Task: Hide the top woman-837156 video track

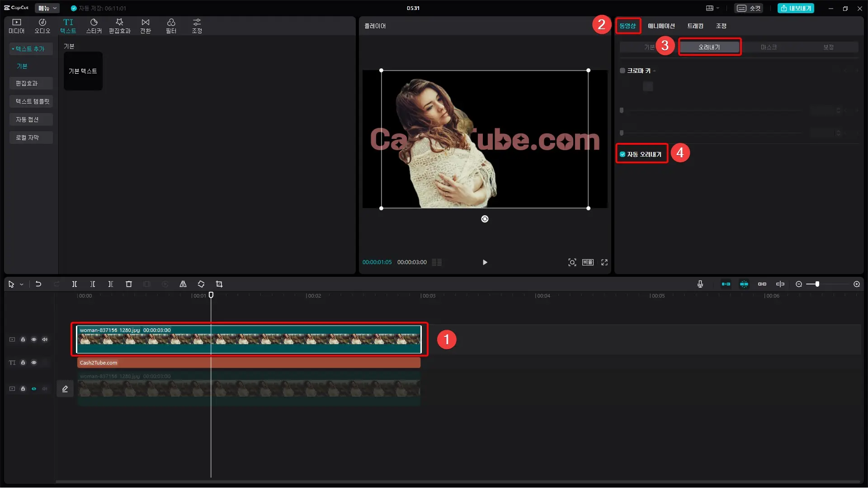Action: point(34,339)
